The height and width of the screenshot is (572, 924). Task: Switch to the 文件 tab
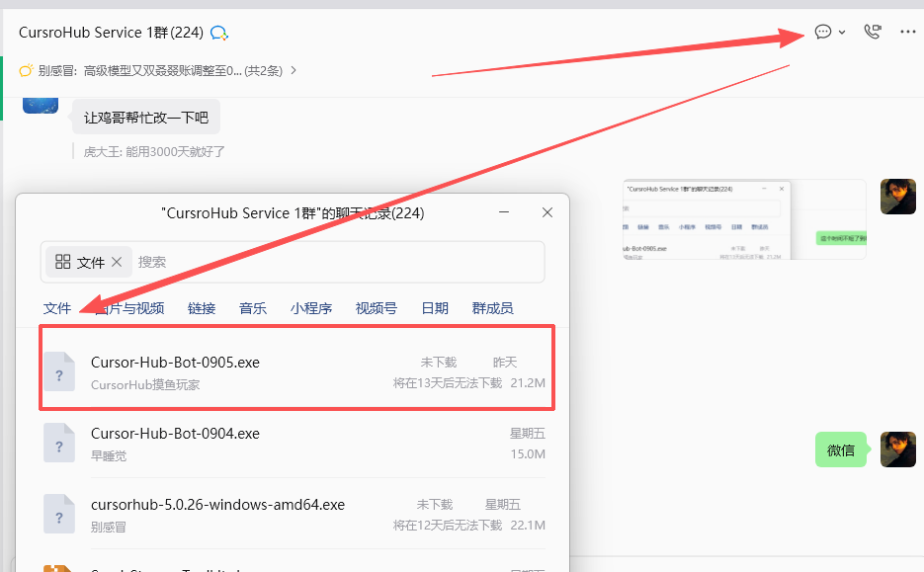[57, 308]
